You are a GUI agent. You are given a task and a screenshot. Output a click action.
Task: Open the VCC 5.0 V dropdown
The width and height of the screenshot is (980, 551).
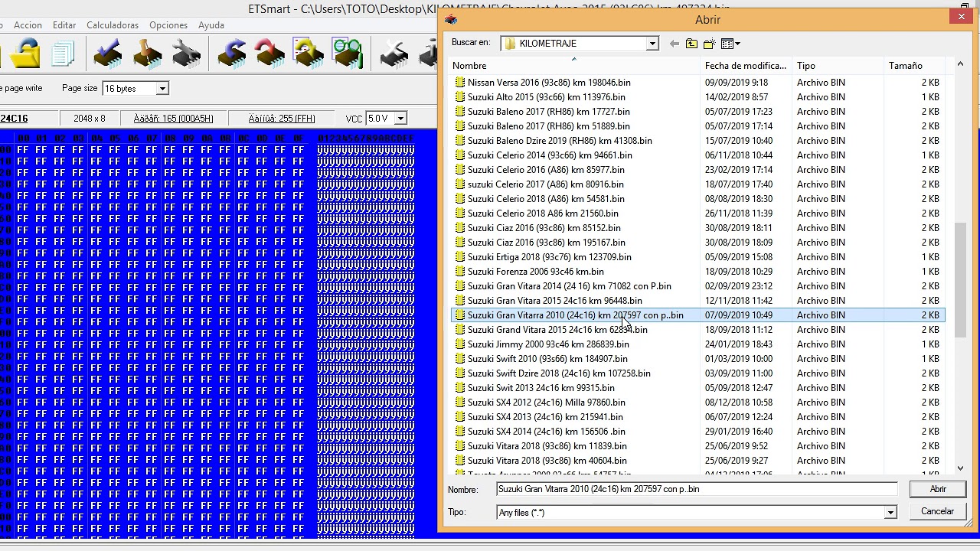click(400, 119)
